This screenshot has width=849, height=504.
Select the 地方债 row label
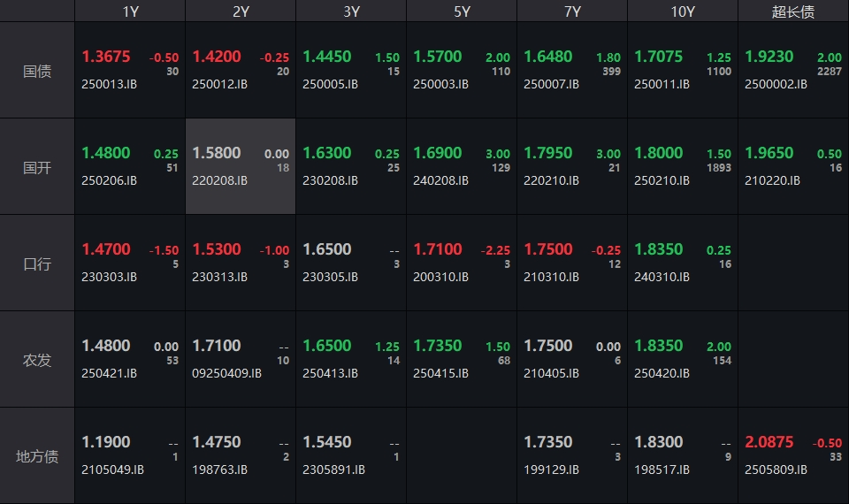pyautogui.click(x=37, y=456)
